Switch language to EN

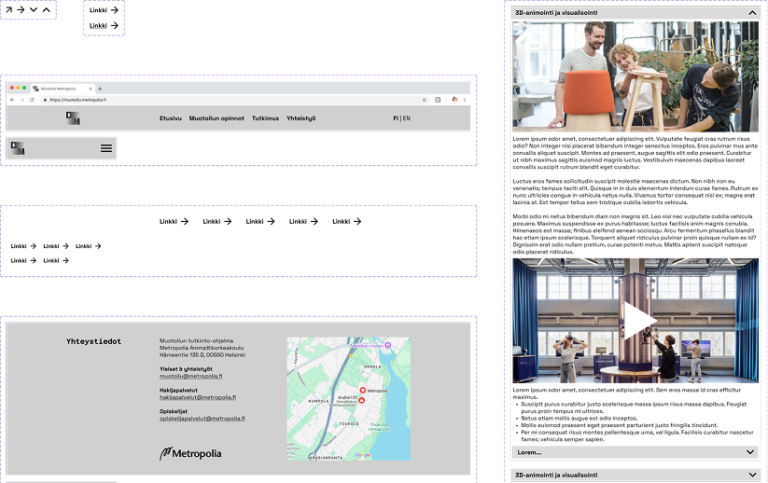pos(406,118)
